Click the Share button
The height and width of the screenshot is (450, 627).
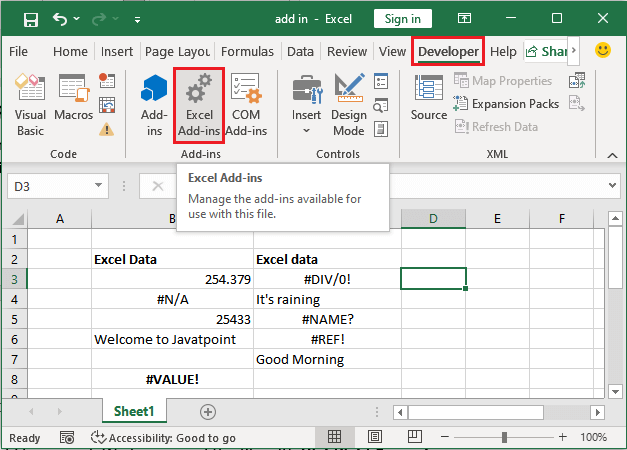click(x=546, y=52)
